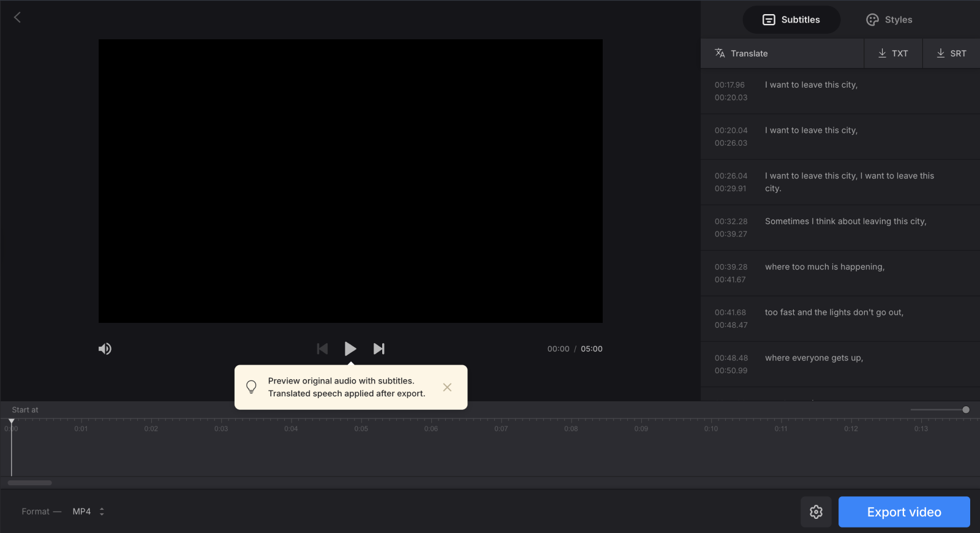The width and height of the screenshot is (980, 533).
Task: Switch to the Styles tab
Action: 889,20
